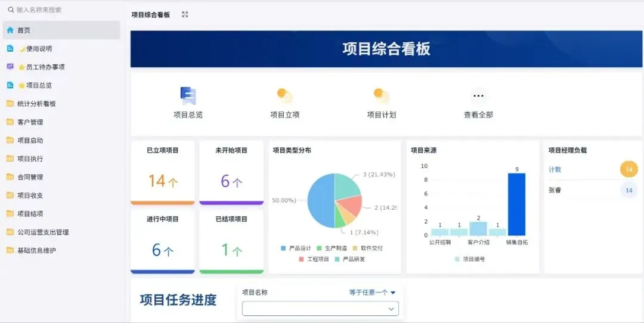Click the 查看全部 label
644x323 pixels.
click(x=478, y=115)
